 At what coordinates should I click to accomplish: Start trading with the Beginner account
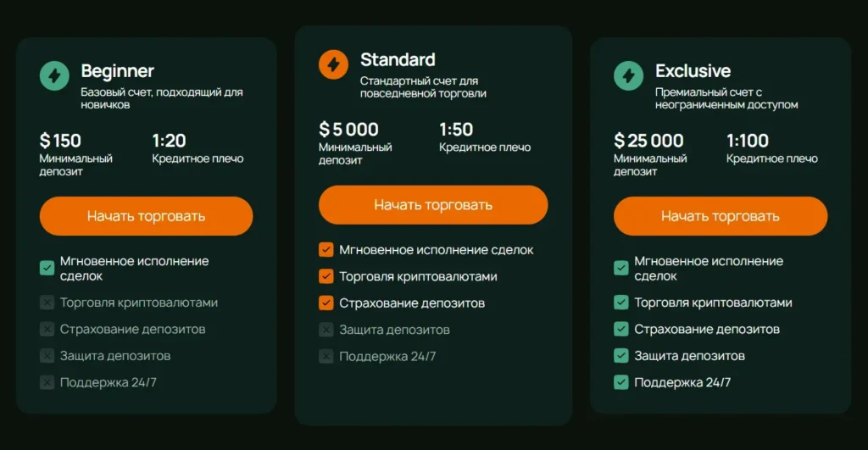click(x=146, y=216)
